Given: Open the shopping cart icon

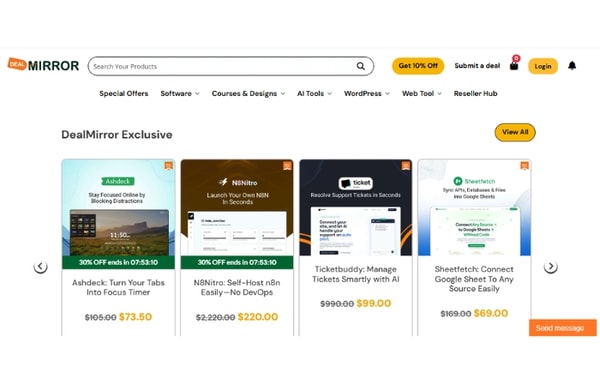Looking at the screenshot, I should click(x=514, y=66).
